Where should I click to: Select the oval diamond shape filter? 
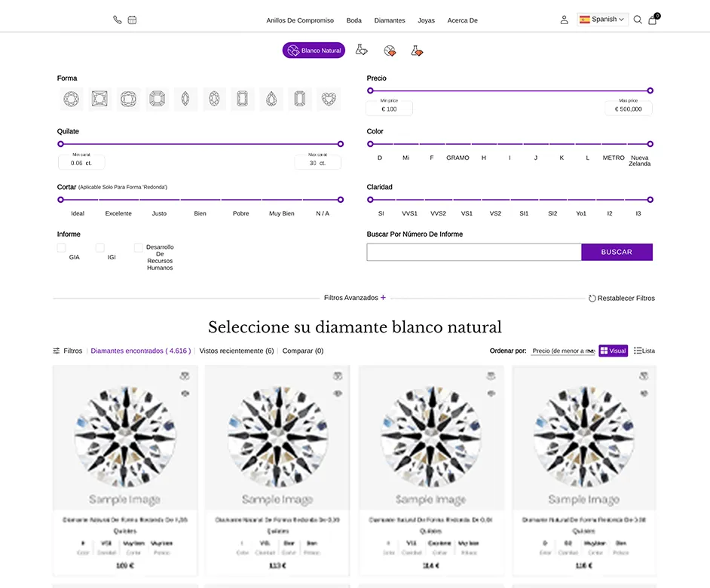click(214, 99)
